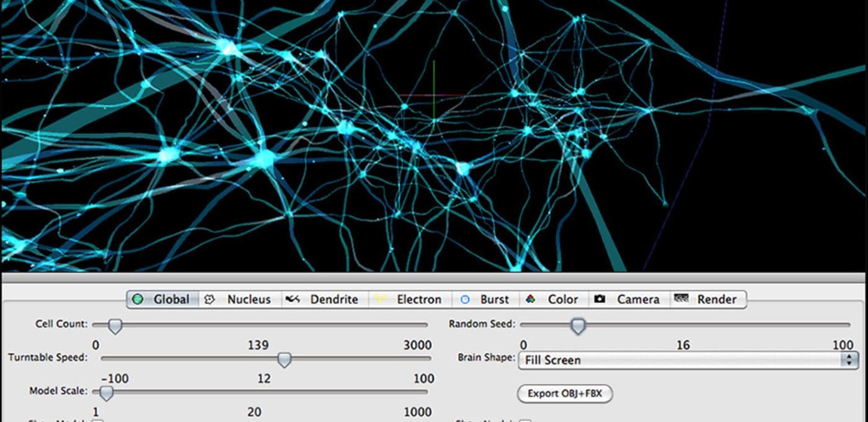The image size is (868, 422).
Task: Click Export OBJ+FBX button
Action: click(565, 393)
